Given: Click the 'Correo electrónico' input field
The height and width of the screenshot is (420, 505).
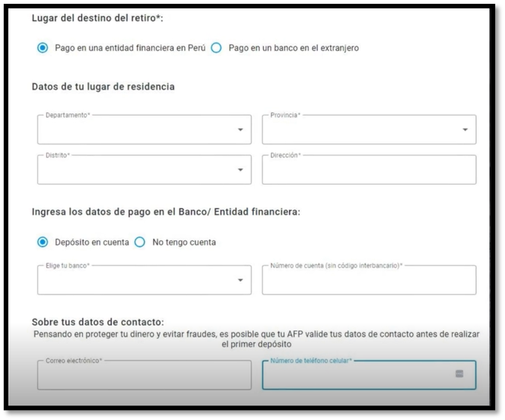Looking at the screenshot, I should [x=144, y=376].
